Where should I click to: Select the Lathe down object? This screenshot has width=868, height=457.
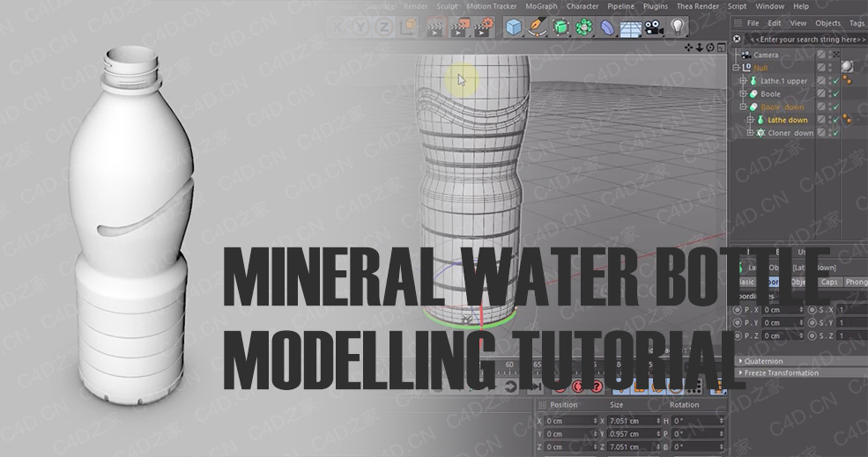787,120
